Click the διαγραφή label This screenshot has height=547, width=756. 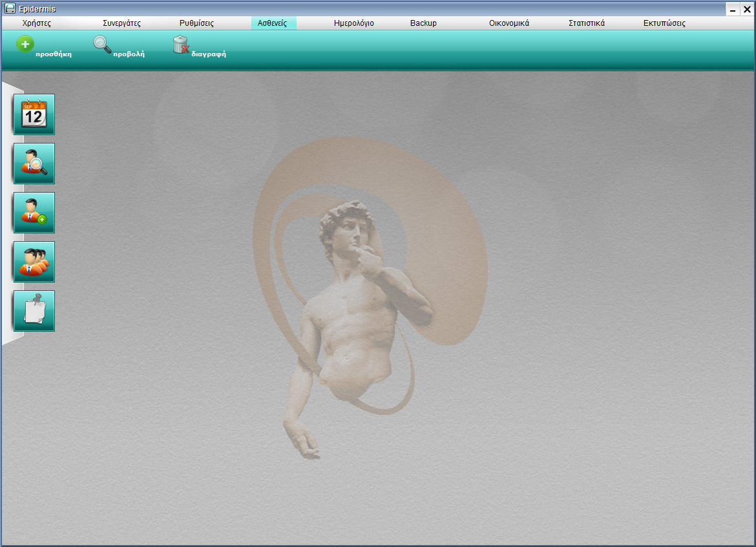pyautogui.click(x=209, y=54)
